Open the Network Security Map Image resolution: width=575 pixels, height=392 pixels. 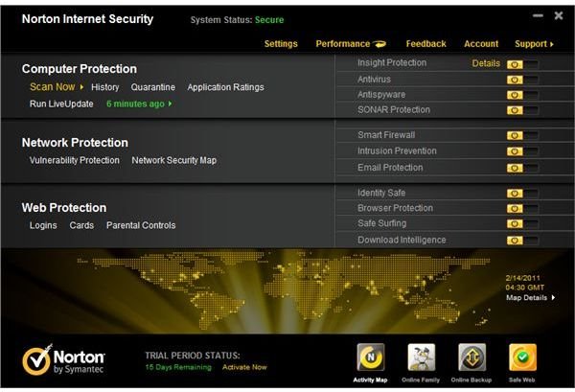174,160
